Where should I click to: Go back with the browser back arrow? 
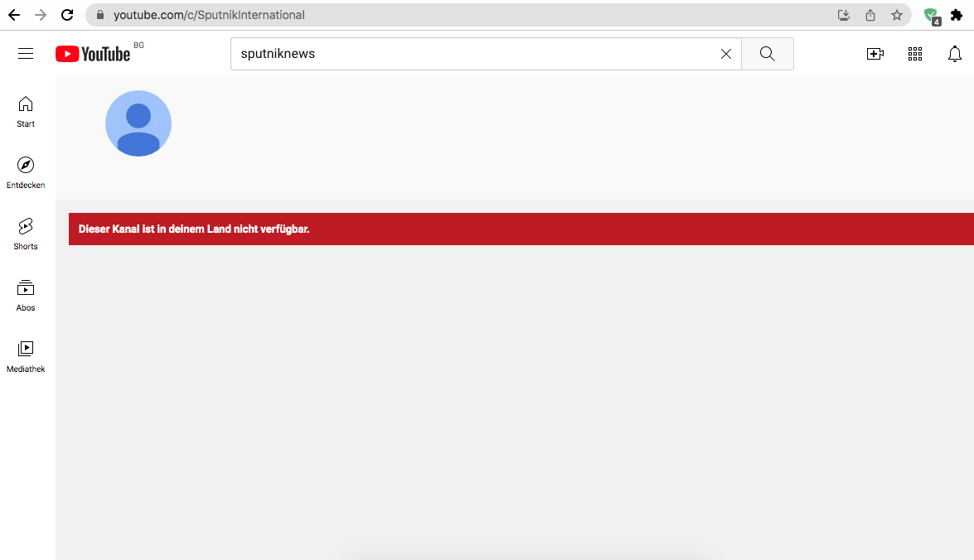point(13,15)
